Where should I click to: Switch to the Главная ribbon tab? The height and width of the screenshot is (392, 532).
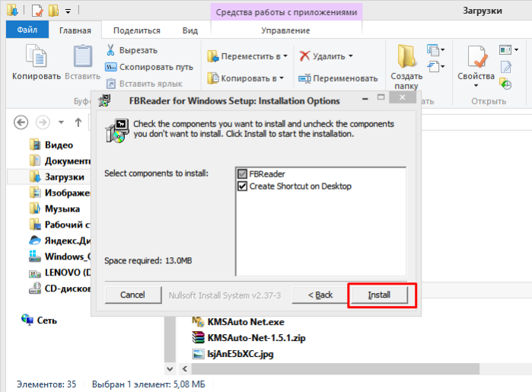point(75,30)
